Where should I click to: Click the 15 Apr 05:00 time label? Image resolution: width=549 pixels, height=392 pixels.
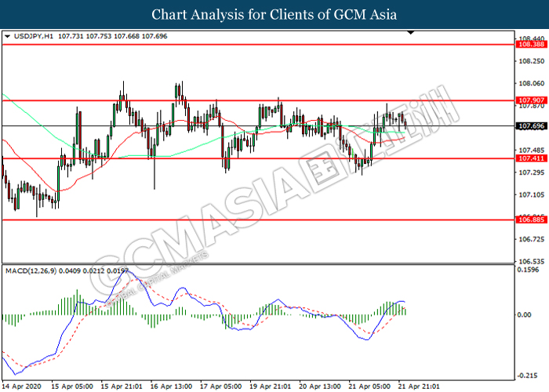(x=72, y=387)
